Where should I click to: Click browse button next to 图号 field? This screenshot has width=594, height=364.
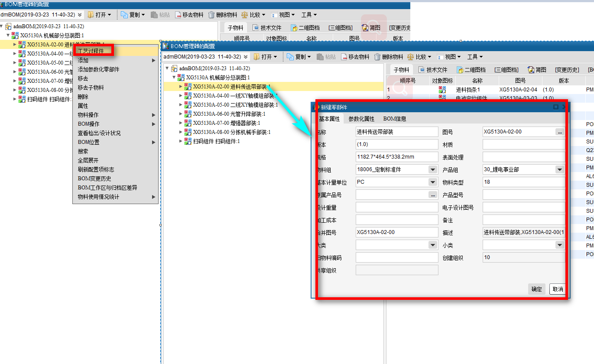click(x=560, y=132)
